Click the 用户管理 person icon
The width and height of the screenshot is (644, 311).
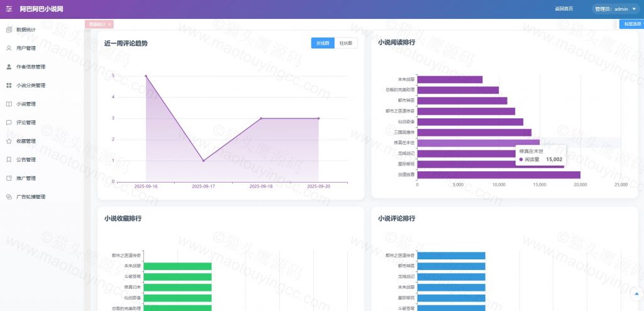pos(9,48)
